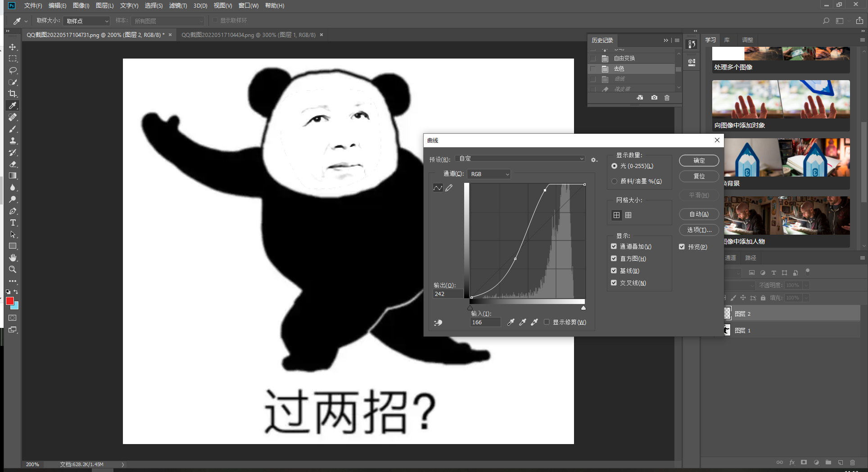Select the Lasso tool

tap(13, 71)
